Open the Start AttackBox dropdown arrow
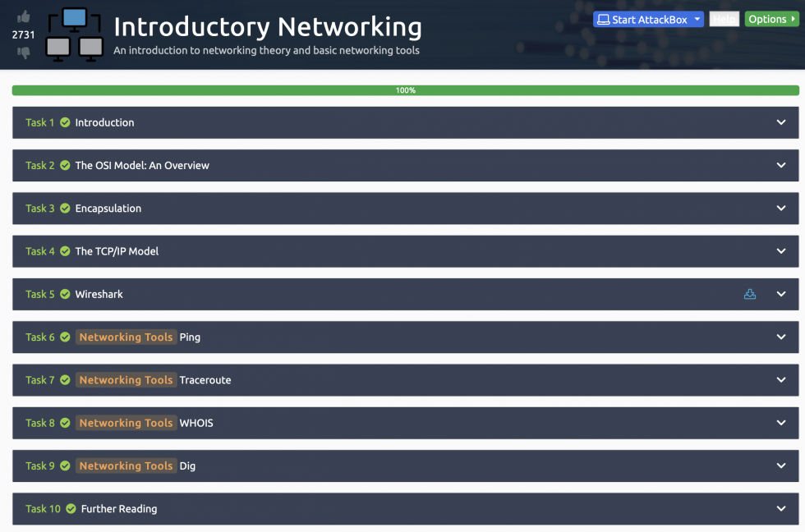The width and height of the screenshot is (805, 532). tap(697, 19)
